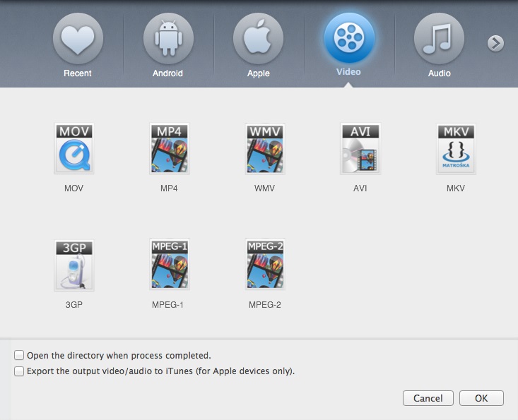The image size is (518, 420).
Task: Select the 3GP format icon
Action: [x=74, y=265]
